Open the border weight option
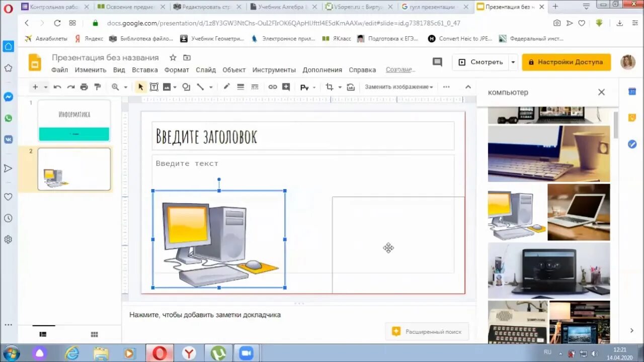The height and width of the screenshot is (362, 644). click(240, 87)
